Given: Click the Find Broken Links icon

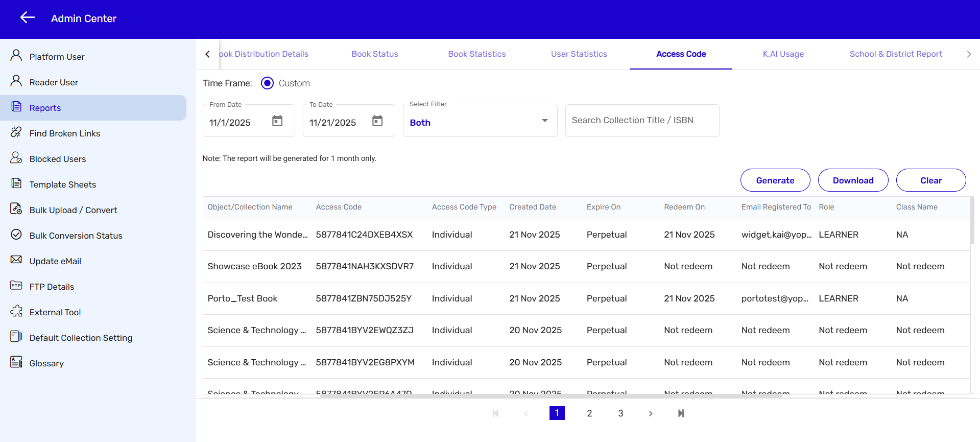Looking at the screenshot, I should [16, 133].
